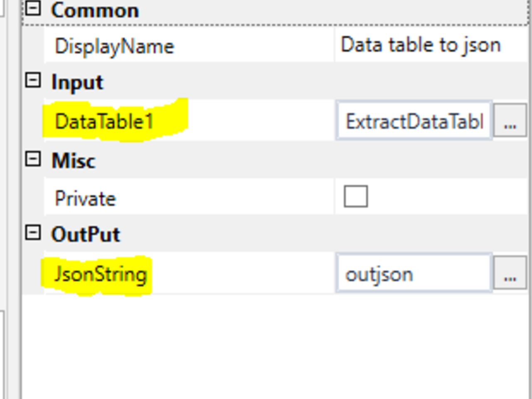The width and height of the screenshot is (532, 399).
Task: Toggle the Private checkbox
Action: 356,196
